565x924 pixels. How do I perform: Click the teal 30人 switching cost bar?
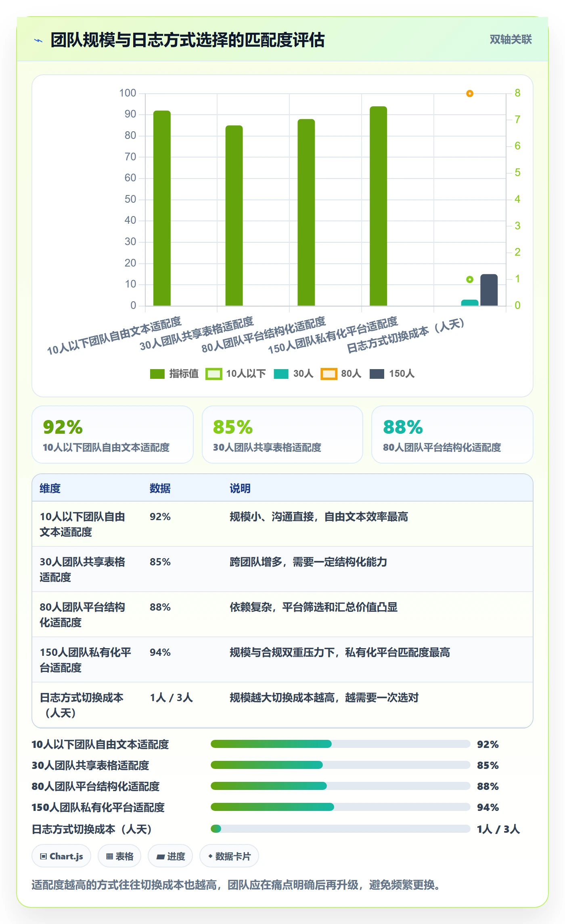(x=470, y=303)
